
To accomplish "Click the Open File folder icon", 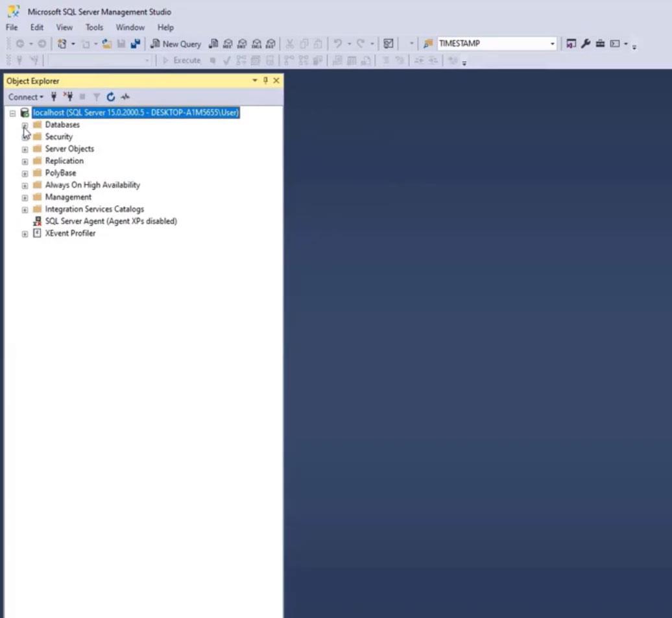I will click(107, 43).
